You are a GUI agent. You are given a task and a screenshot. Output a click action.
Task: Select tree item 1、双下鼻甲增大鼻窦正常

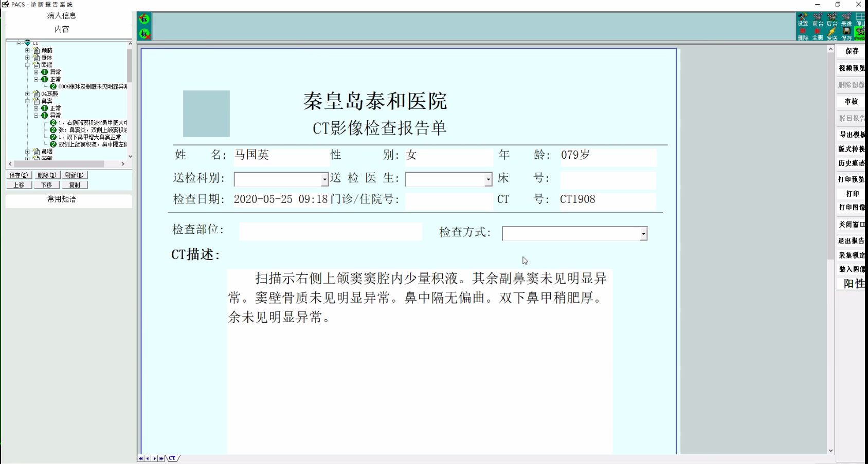click(89, 137)
